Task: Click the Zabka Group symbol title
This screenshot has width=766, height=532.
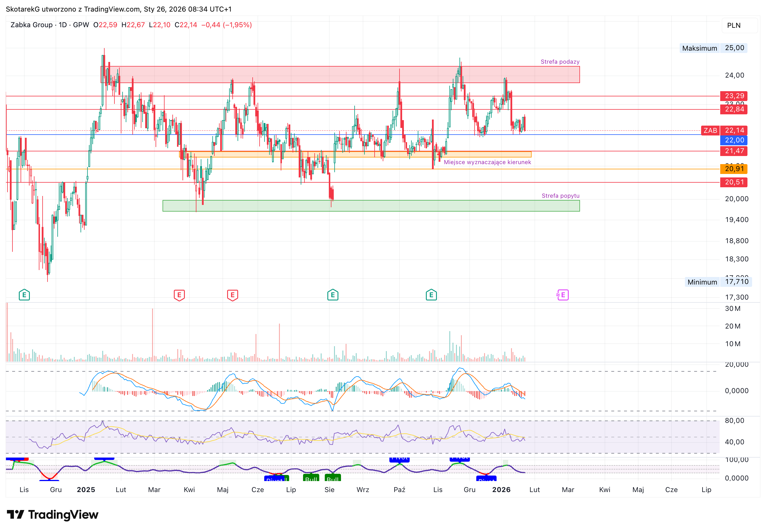Action: [x=31, y=25]
